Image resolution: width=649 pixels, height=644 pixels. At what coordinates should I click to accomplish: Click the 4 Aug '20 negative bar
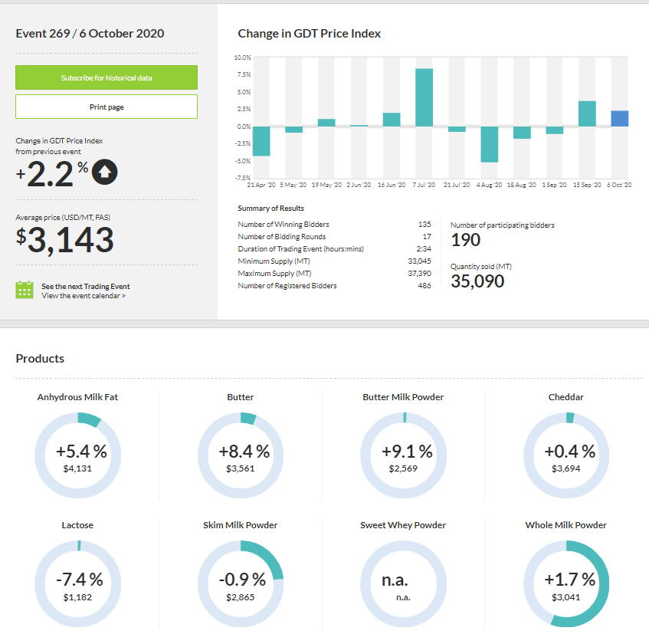pos(490,144)
